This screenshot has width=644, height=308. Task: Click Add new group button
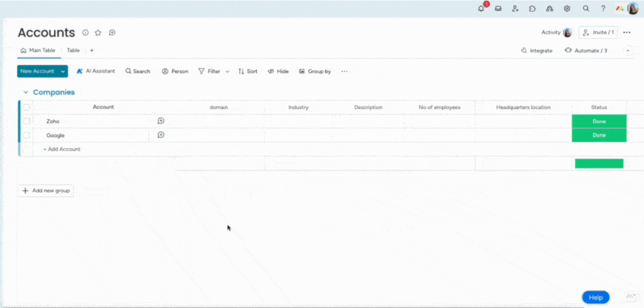[46, 190]
